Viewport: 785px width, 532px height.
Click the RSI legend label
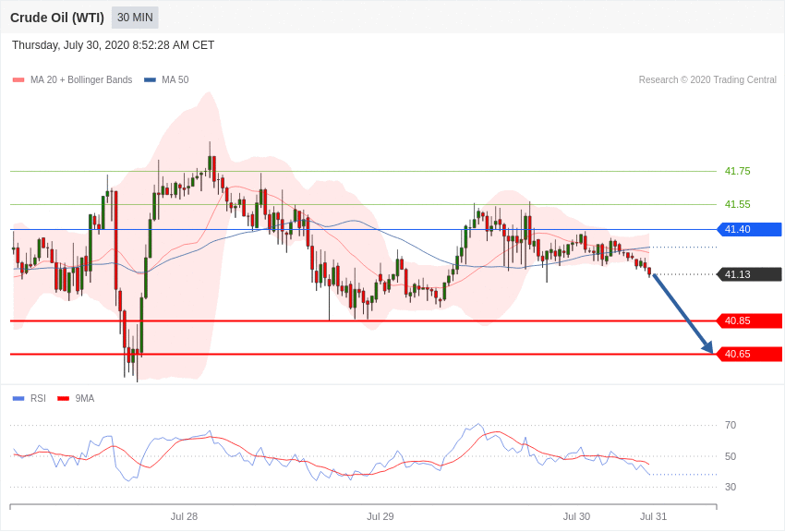pos(38,398)
